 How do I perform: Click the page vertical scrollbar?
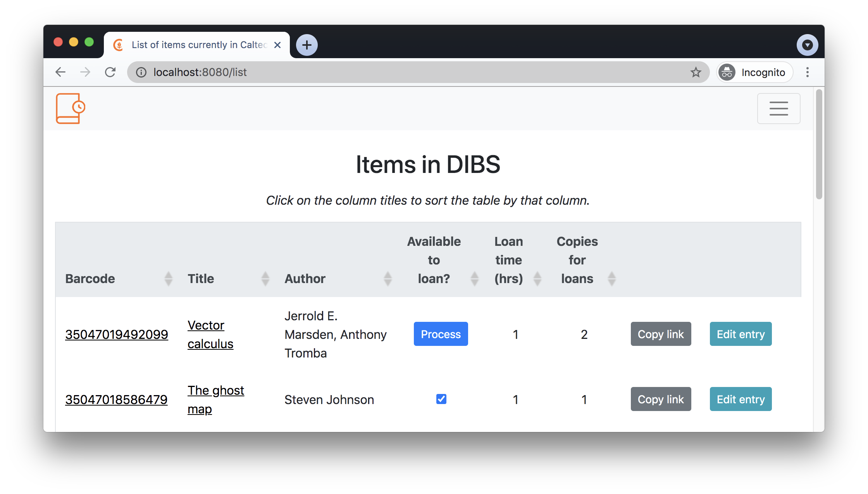click(819, 144)
